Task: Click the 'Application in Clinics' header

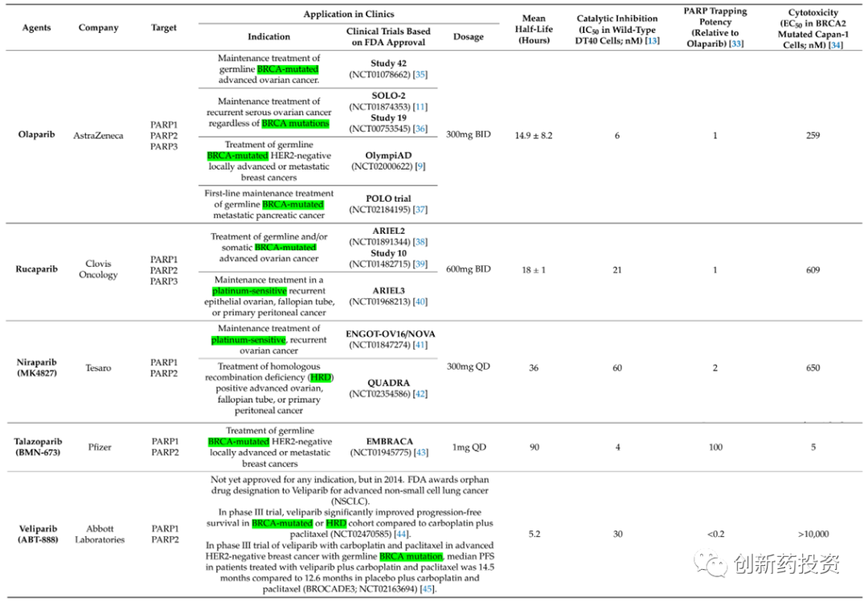Action: click(349, 14)
